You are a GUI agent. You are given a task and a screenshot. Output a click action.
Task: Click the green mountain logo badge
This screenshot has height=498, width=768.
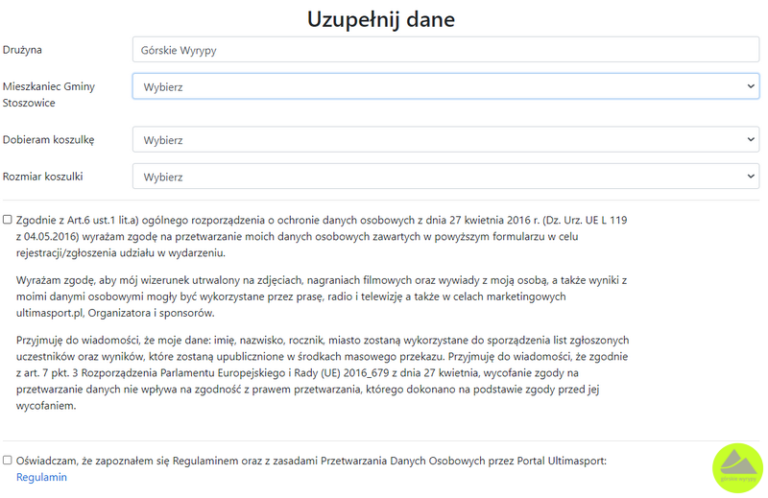point(737,468)
